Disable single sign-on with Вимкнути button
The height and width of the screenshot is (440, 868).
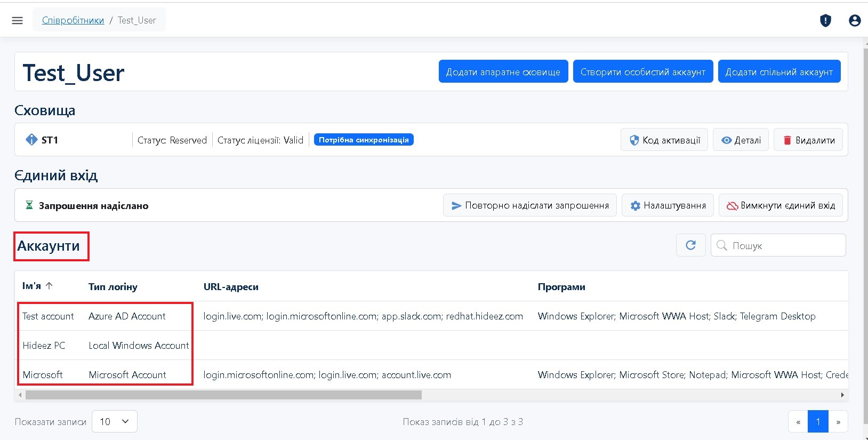(x=781, y=205)
